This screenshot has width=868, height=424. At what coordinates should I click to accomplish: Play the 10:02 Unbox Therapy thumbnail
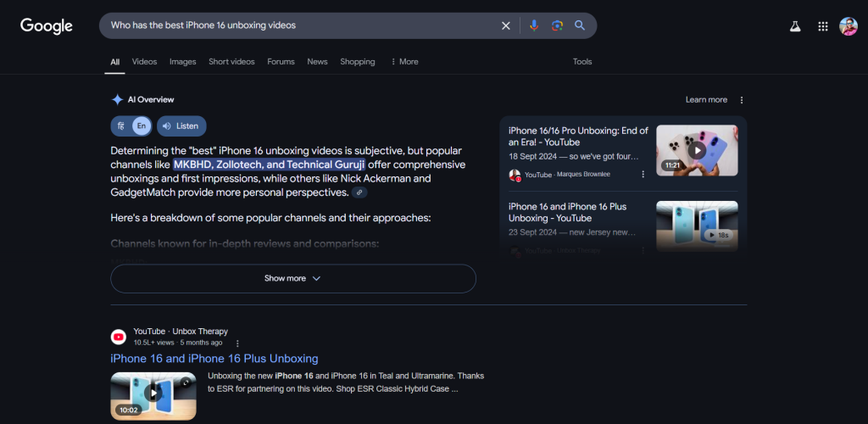153,396
